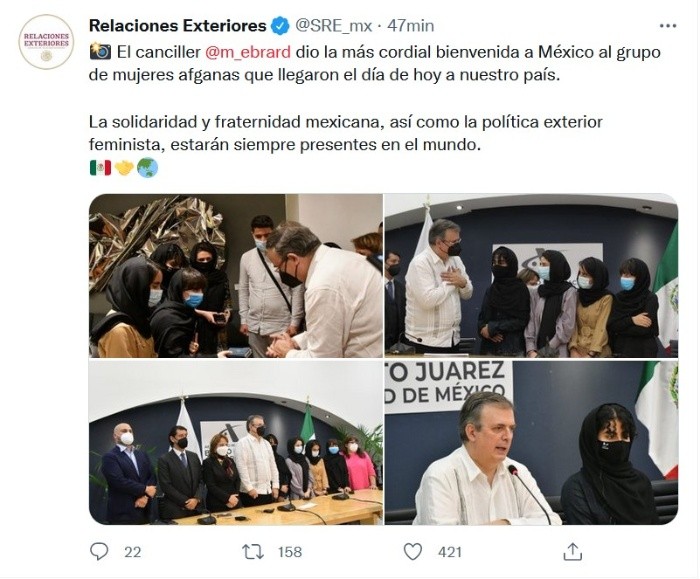View the bottom-right photo with microphone
Viewport: 700px width, 579px height.
tap(531, 442)
